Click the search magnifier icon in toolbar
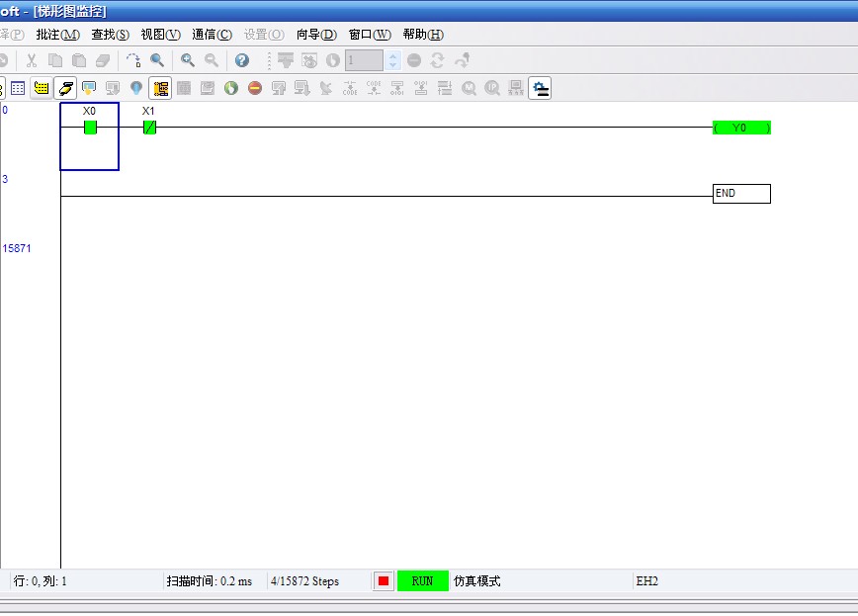Screen dimensions: 858x616 coord(157,60)
